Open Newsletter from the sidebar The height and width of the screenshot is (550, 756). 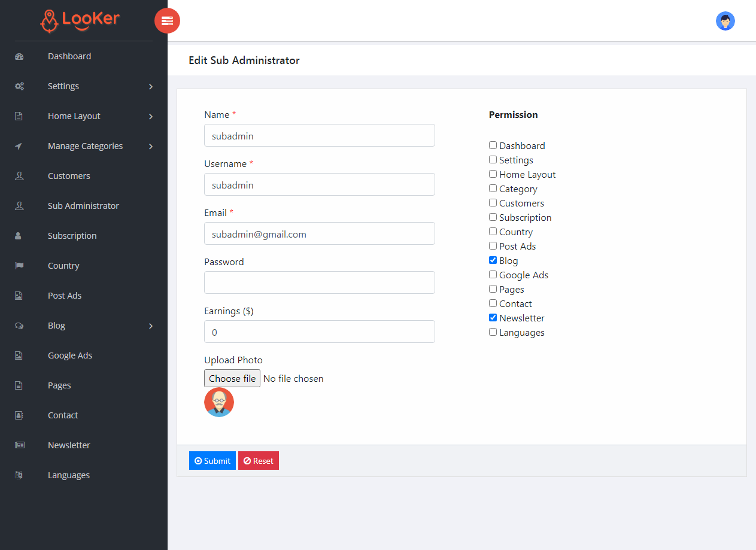69,445
